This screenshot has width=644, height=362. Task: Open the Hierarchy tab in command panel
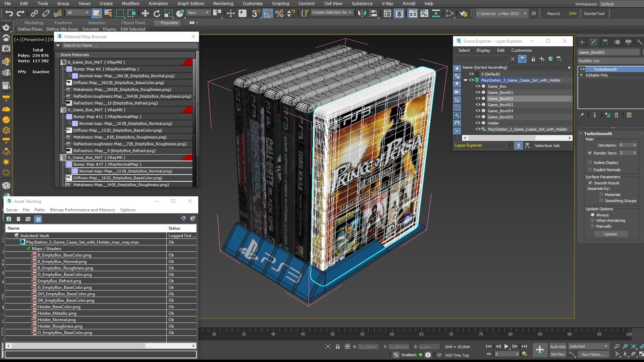click(x=605, y=42)
